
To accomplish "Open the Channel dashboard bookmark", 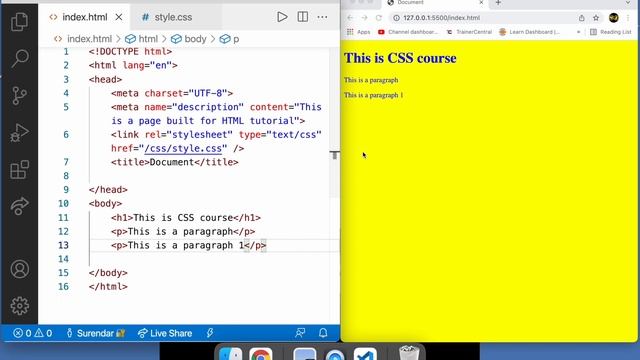I will click(408, 32).
